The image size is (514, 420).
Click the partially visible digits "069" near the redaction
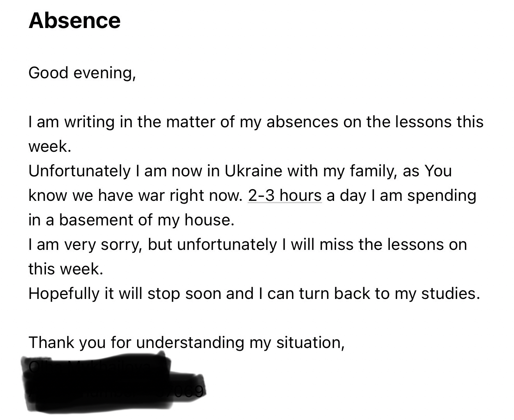click(x=192, y=390)
